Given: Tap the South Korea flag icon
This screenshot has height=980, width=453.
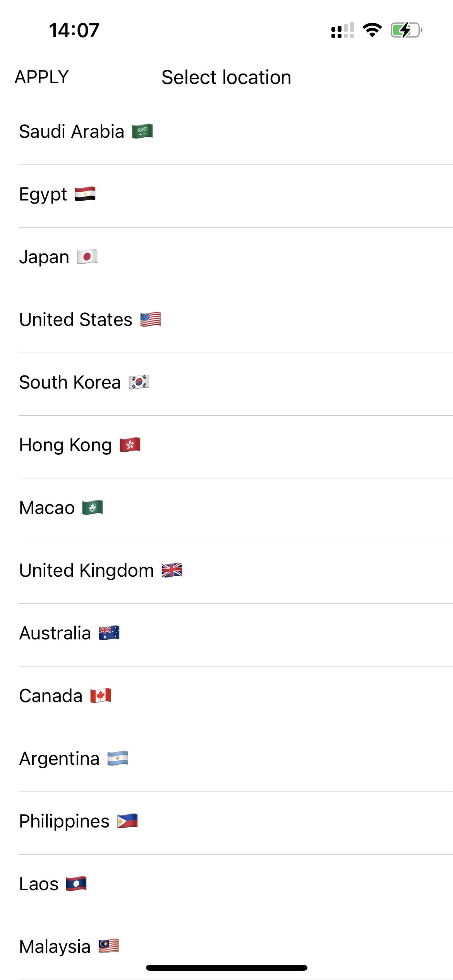Looking at the screenshot, I should (x=139, y=382).
